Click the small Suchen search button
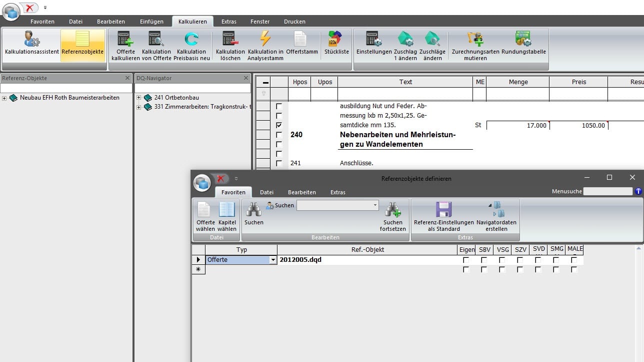 (x=280, y=205)
